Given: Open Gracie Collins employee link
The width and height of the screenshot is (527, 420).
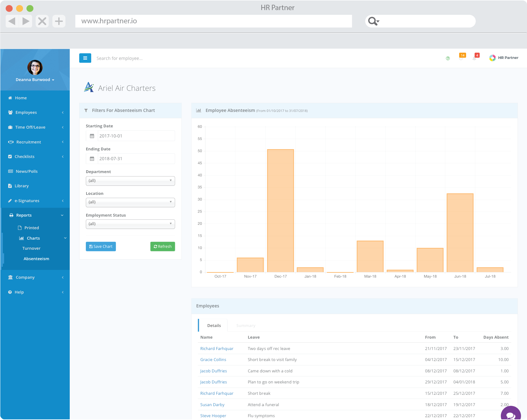Looking at the screenshot, I should 213,360.
